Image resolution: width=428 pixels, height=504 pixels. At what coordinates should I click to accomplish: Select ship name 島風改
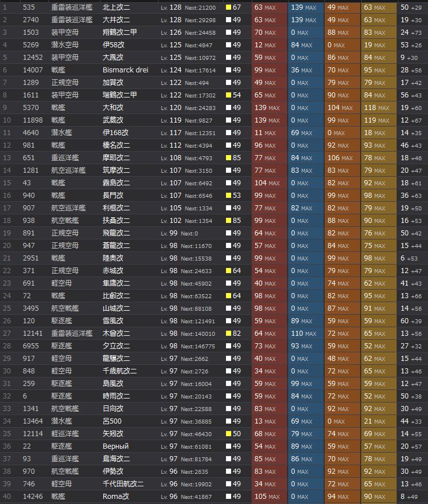pos(113,384)
